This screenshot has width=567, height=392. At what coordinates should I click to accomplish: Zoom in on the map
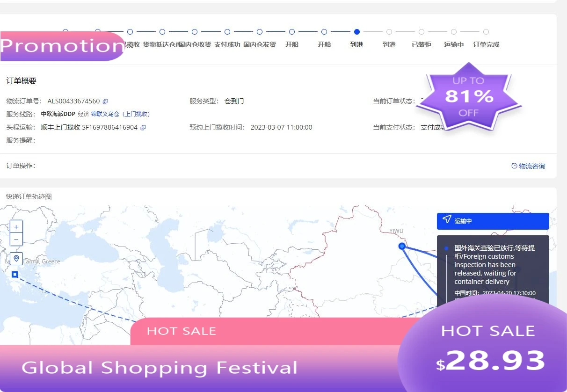tap(16, 226)
